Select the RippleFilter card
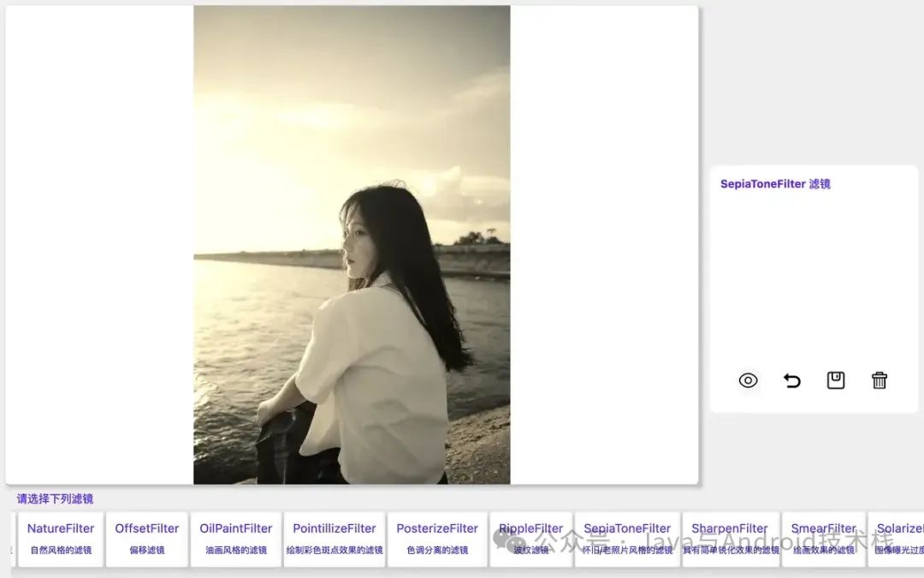This screenshot has width=924, height=578. (531, 539)
